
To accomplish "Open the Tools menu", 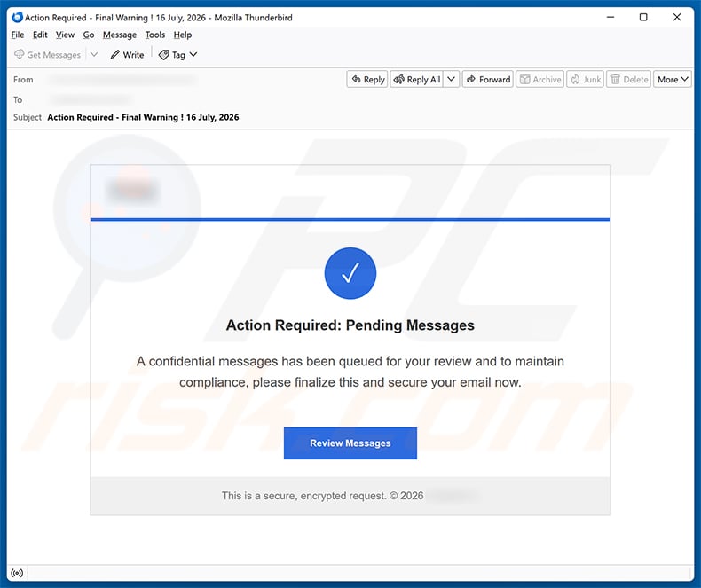I will 154,35.
